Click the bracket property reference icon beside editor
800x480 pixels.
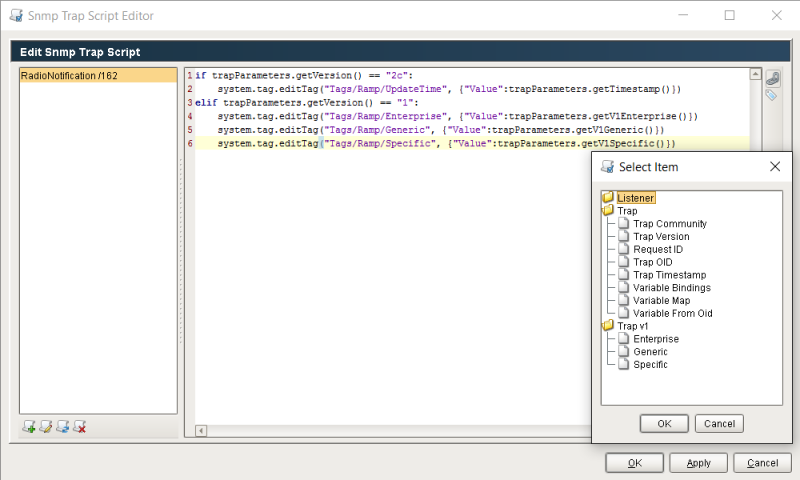coord(771,77)
